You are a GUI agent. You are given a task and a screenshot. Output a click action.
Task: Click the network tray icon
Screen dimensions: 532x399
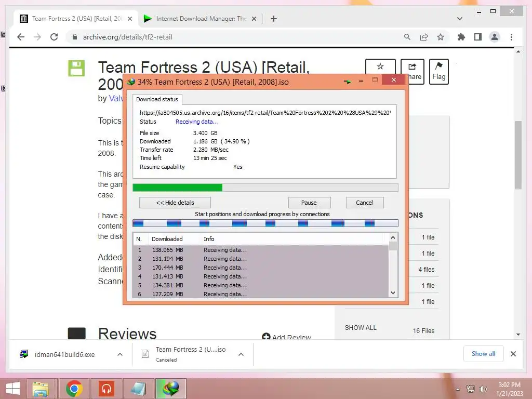pyautogui.click(x=471, y=389)
